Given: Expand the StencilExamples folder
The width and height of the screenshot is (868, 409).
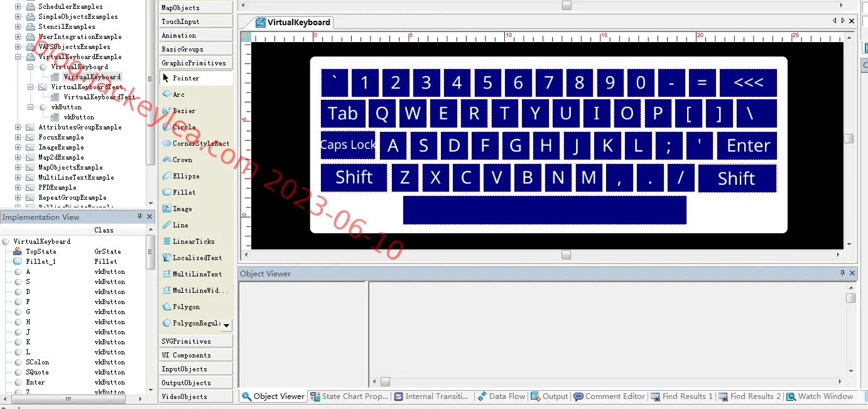Looking at the screenshot, I should [18, 26].
